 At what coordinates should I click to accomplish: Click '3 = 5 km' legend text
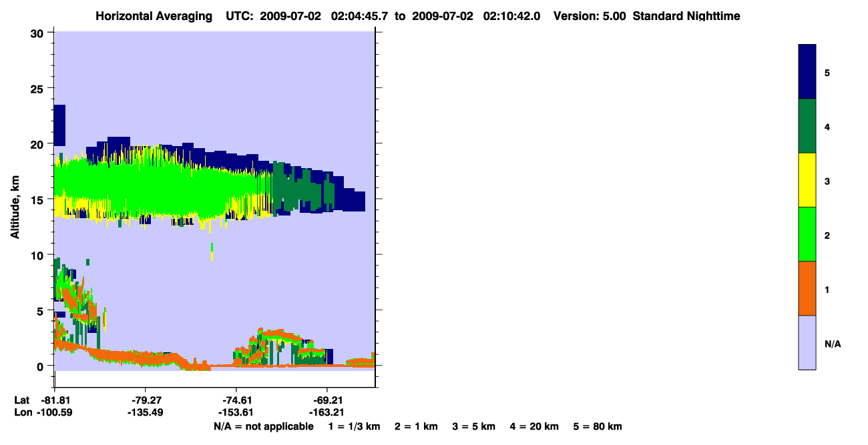point(474,427)
